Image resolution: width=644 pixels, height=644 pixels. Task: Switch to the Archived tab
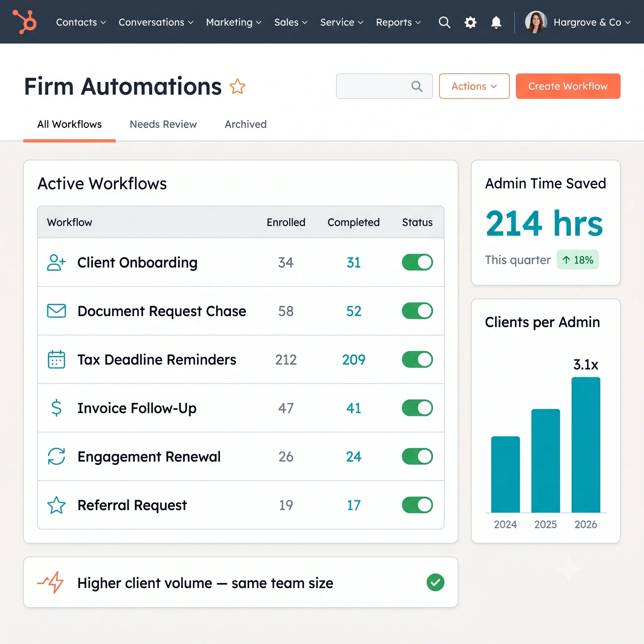point(246,124)
